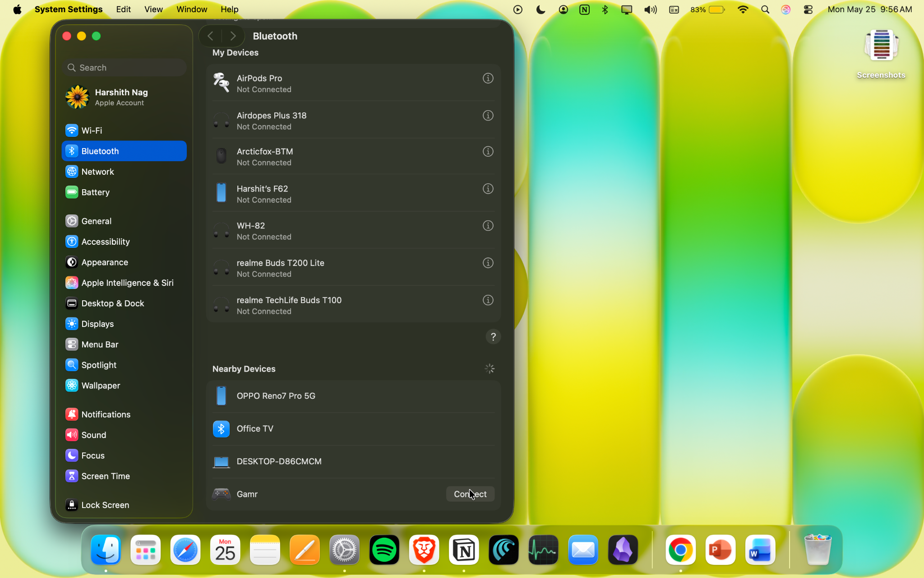Open Wi-Fi settings in sidebar
924x578 pixels.
(x=124, y=131)
